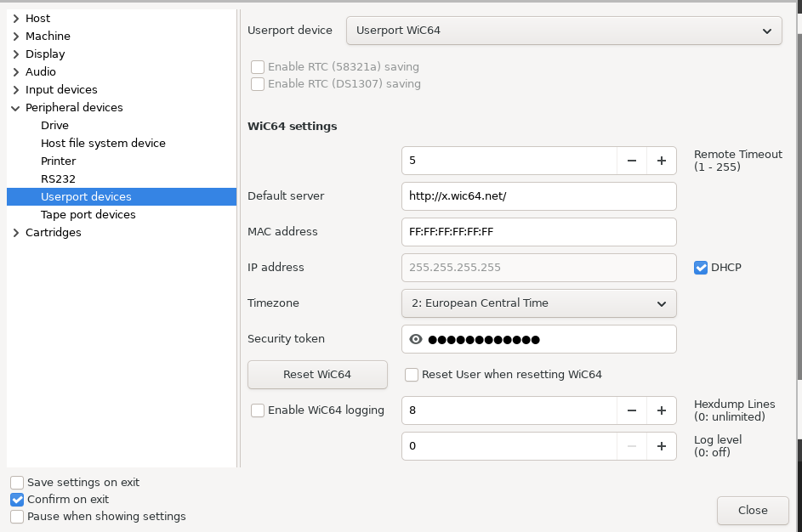Click the Log level value field
The width and height of the screenshot is (802, 532).
tap(509, 446)
